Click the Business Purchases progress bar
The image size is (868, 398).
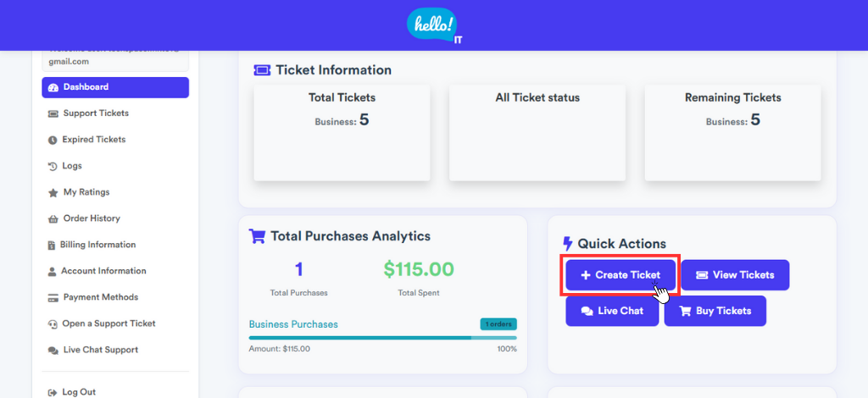382,337
